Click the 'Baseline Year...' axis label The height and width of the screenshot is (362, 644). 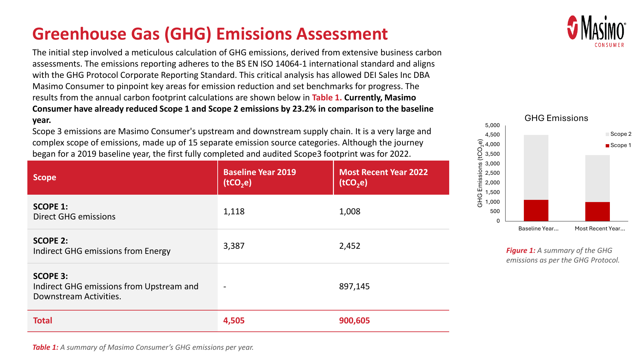(538, 228)
